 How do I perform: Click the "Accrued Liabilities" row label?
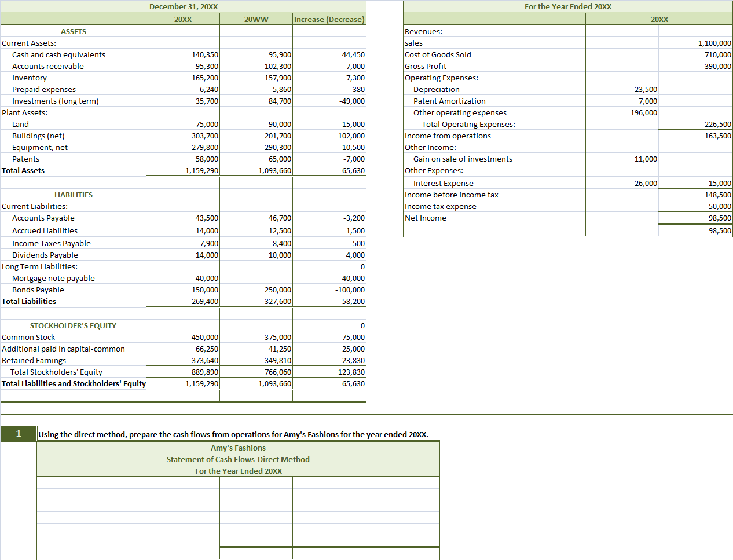[45, 230]
